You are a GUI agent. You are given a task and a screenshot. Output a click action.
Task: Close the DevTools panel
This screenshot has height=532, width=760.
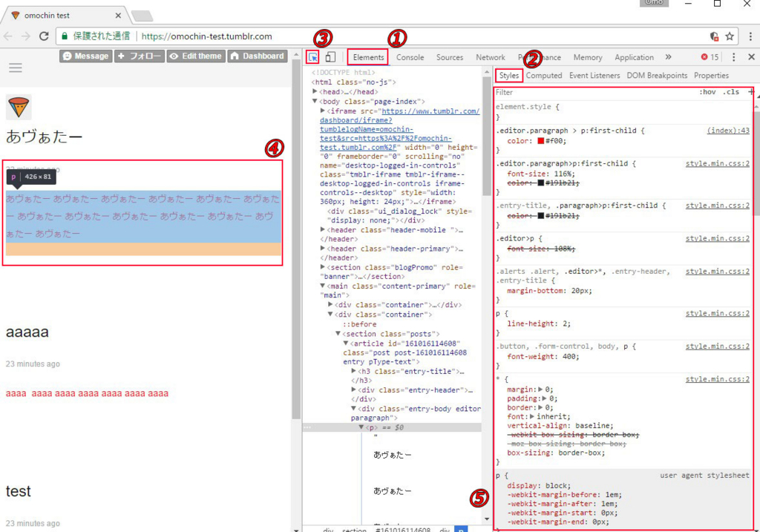pos(751,56)
